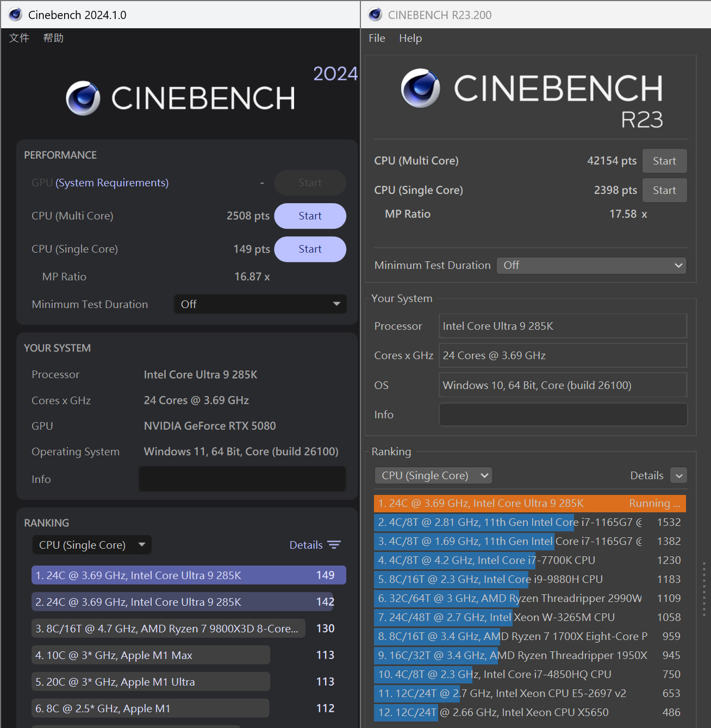711x728 pixels.
Task: Click the Details filter lines icon in Cinebench 2024
Action: pos(334,545)
